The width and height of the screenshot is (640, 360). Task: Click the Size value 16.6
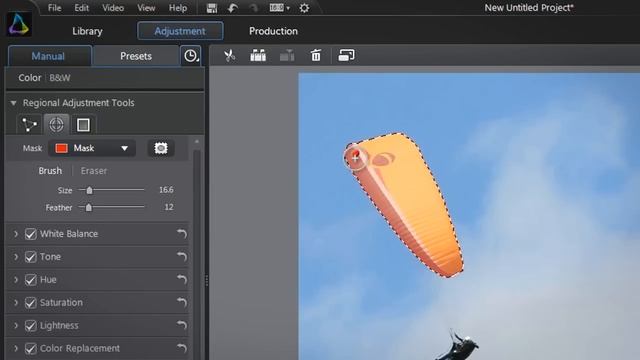(x=166, y=190)
